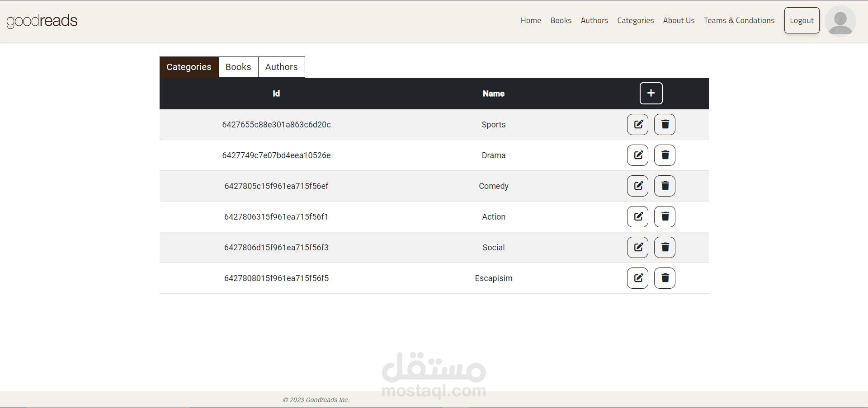Click the Action name cell
The image size is (868, 408).
pos(493,217)
